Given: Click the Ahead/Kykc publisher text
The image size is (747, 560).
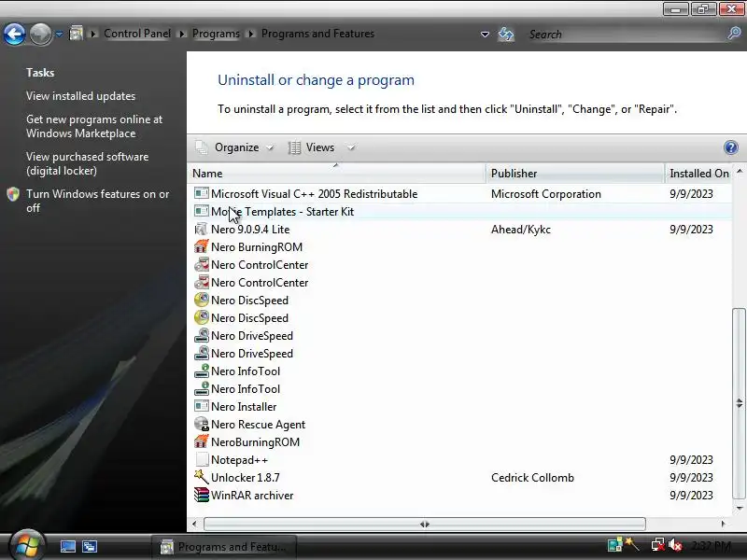Looking at the screenshot, I should tap(521, 230).
